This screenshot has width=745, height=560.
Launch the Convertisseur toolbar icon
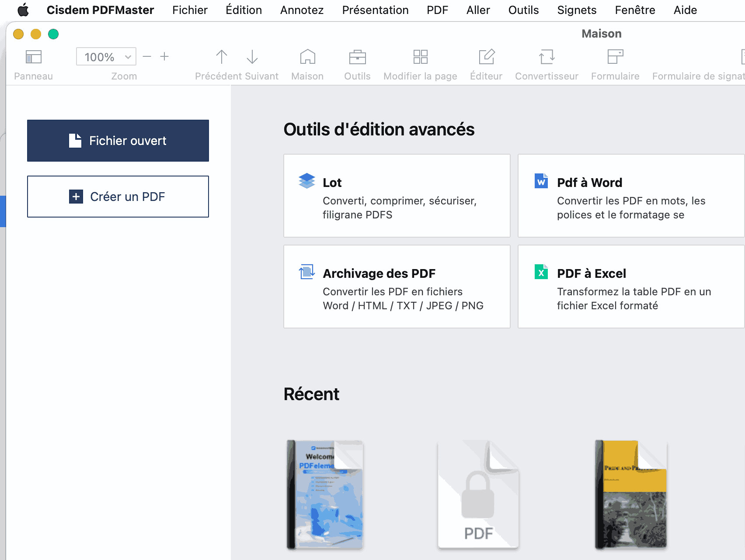[547, 57]
